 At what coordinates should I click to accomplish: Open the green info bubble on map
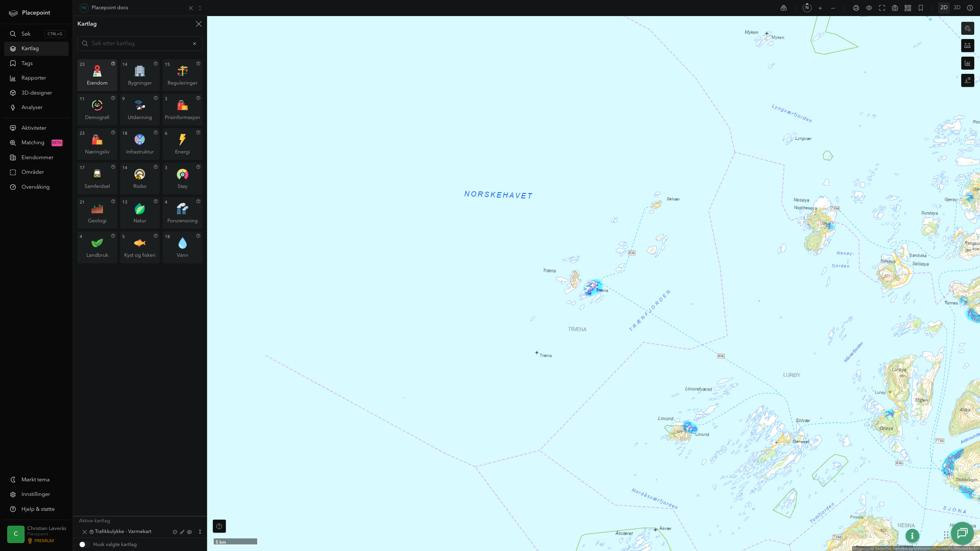[x=912, y=536]
